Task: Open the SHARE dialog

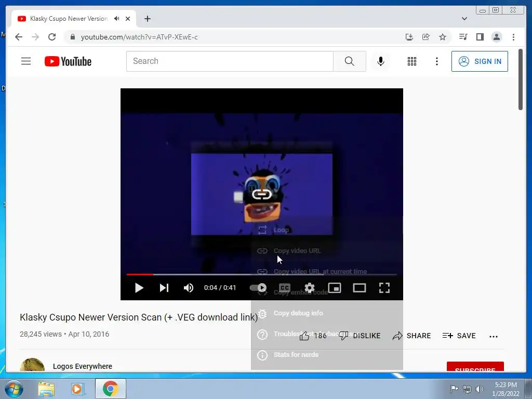Action: click(411, 336)
